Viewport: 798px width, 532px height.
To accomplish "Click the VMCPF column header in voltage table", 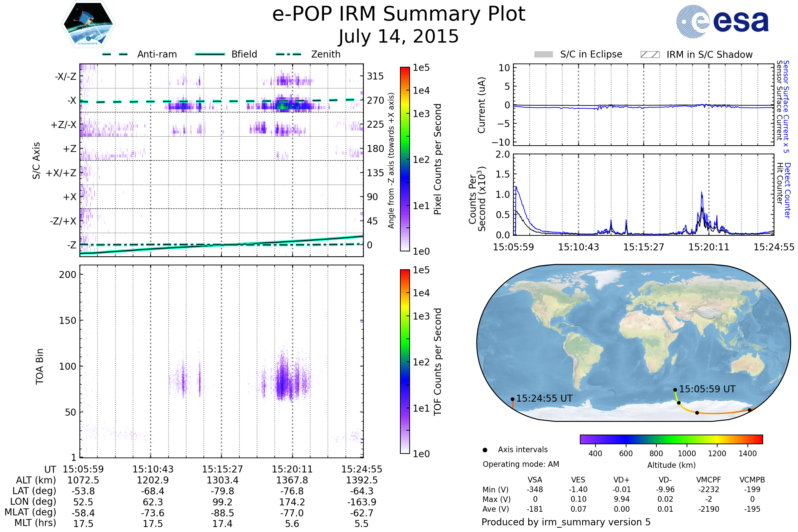I will 709,480.
